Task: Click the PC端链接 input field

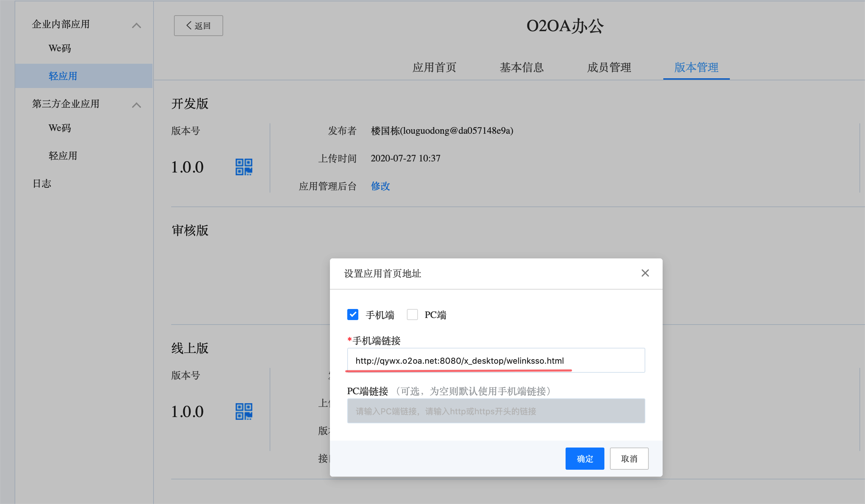Action: click(496, 411)
